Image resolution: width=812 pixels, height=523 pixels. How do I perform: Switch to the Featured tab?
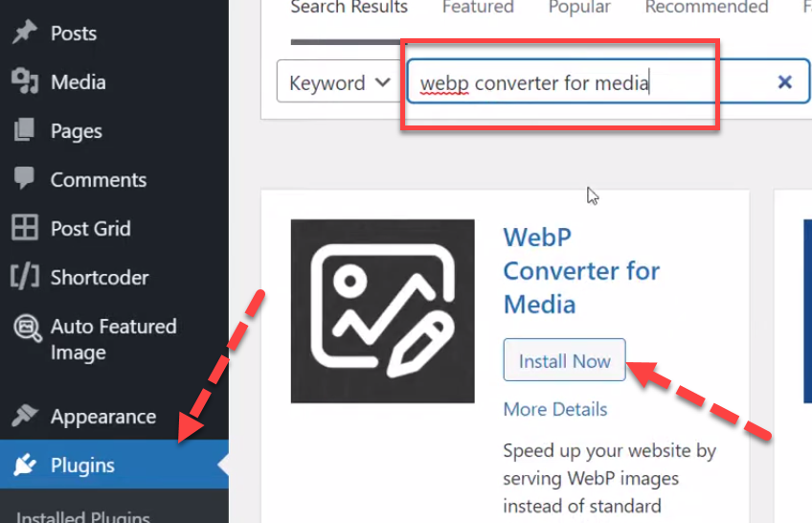(x=478, y=7)
